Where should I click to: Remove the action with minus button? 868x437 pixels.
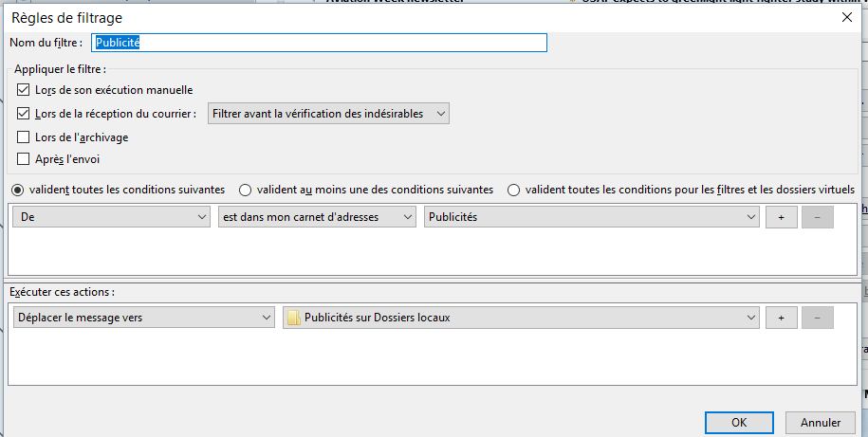(x=817, y=318)
